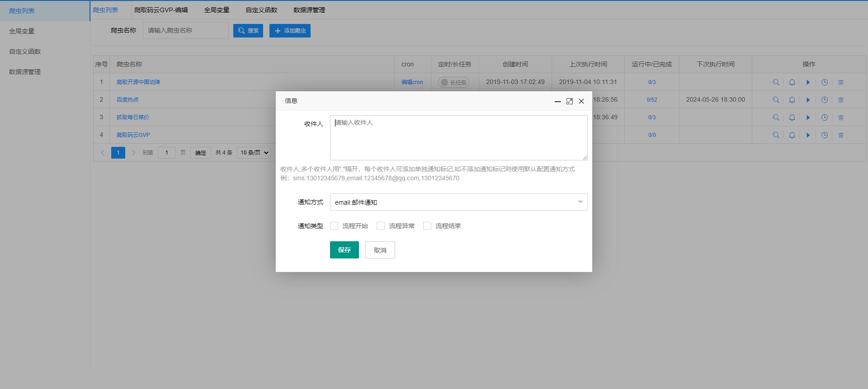
Task: Go to the next page arrow
Action: [133, 153]
